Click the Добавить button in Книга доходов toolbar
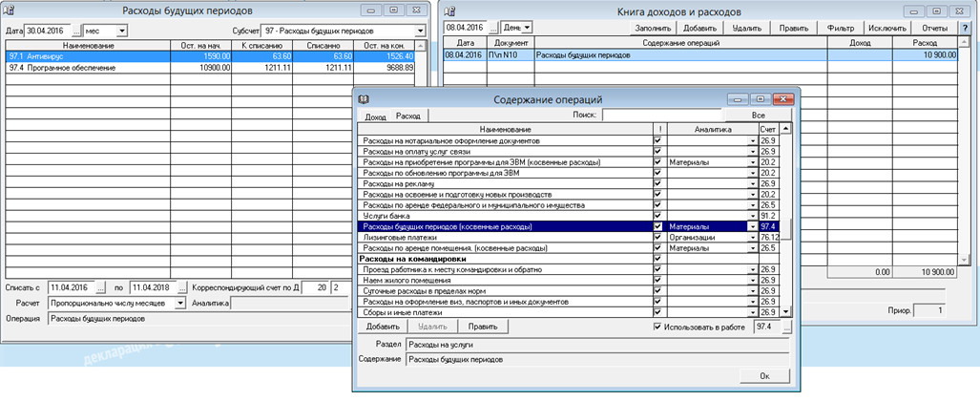The image size is (980, 401). pos(700,28)
